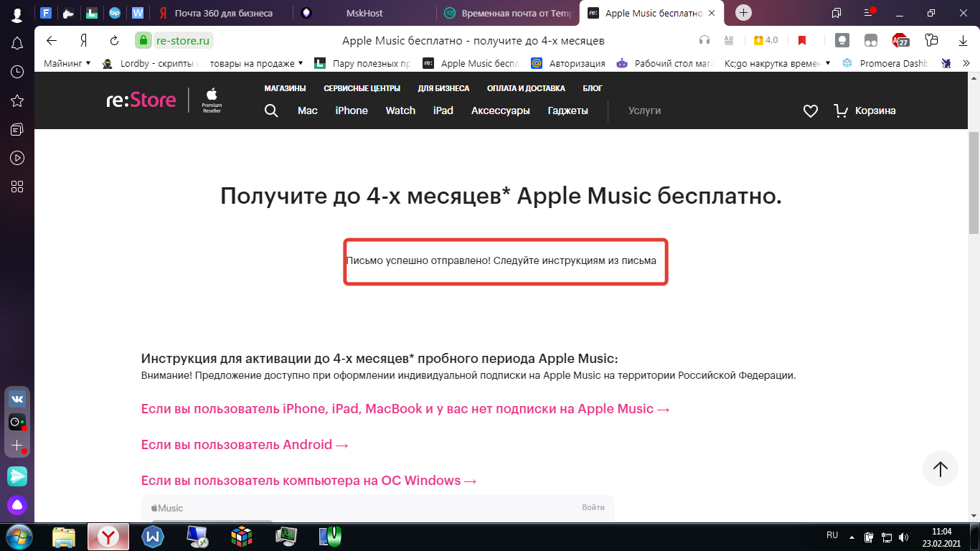Switch to the Почта 360 для бизнеса tab

coord(222,13)
